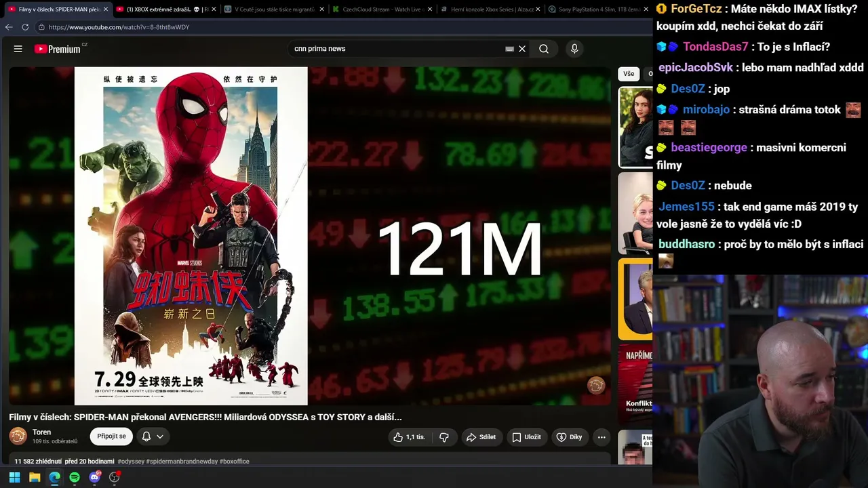Image resolution: width=868 pixels, height=488 pixels.
Task: Click Jemes155 username in chat
Action: pos(686,207)
